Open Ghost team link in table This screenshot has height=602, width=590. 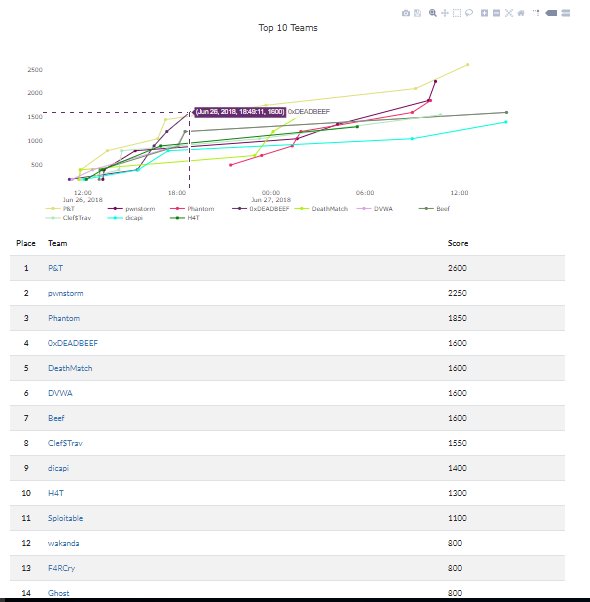[x=59, y=593]
